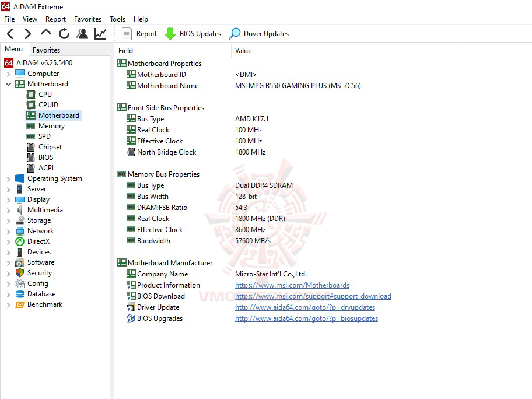Open the MSI support download link
532x399 pixels.
313,296
